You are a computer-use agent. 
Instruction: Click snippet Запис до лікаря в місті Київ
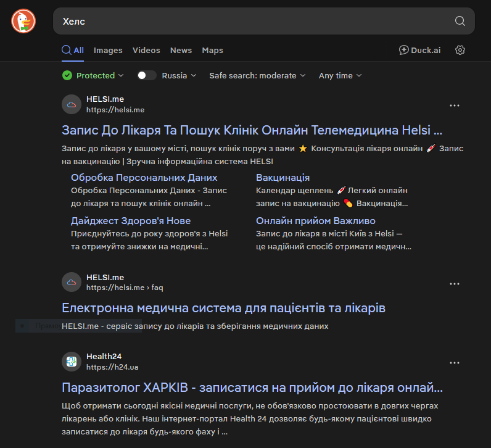[334, 240]
